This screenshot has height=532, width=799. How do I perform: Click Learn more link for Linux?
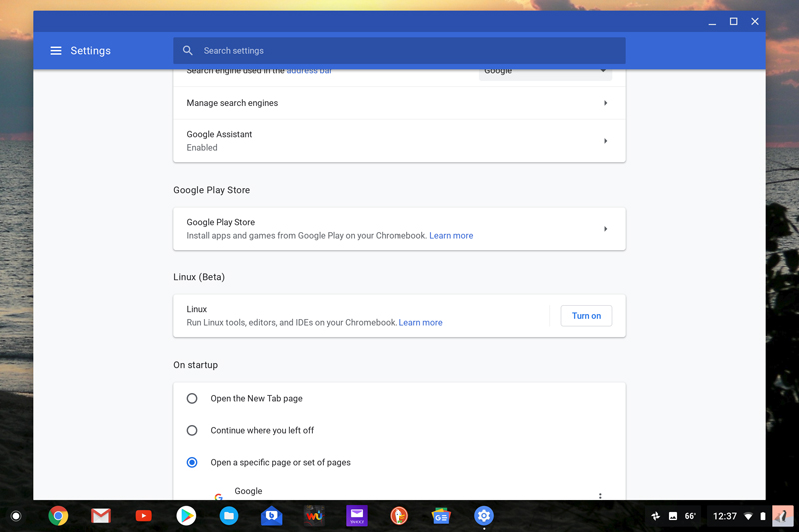(x=420, y=323)
